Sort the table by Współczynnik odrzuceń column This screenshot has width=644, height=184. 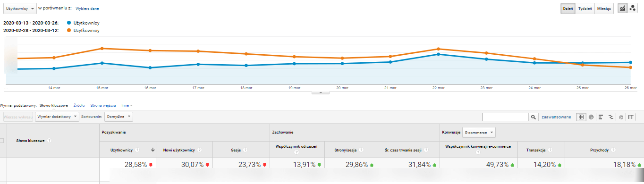coord(297,146)
